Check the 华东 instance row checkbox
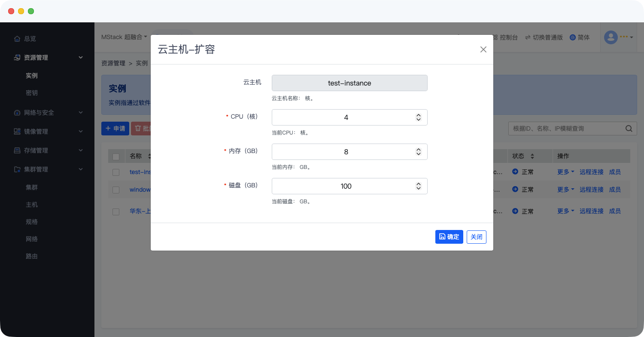Viewport: 644px width, 337px height. (116, 211)
